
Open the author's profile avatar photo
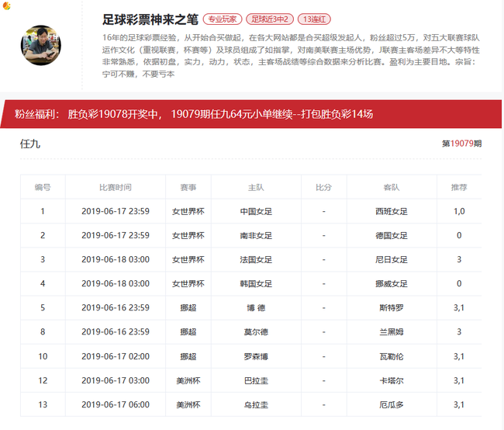click(x=41, y=45)
